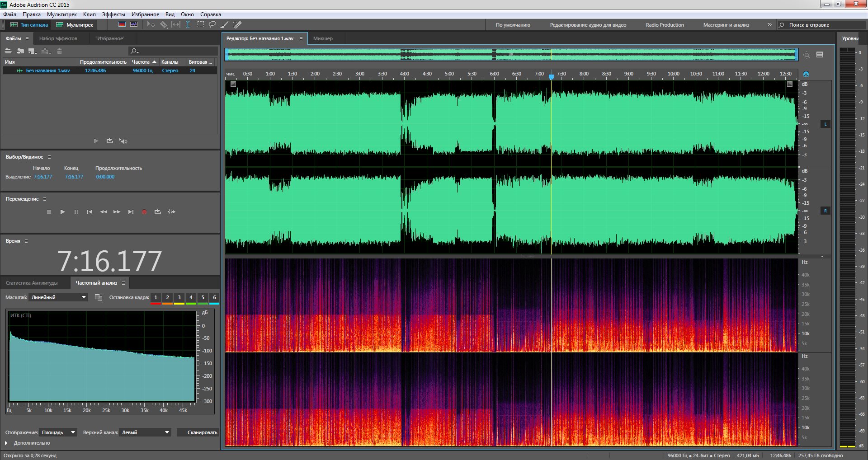The width and height of the screenshot is (868, 460).
Task: Open the Масштаб dropdown set to Линейный
Action: (x=58, y=297)
